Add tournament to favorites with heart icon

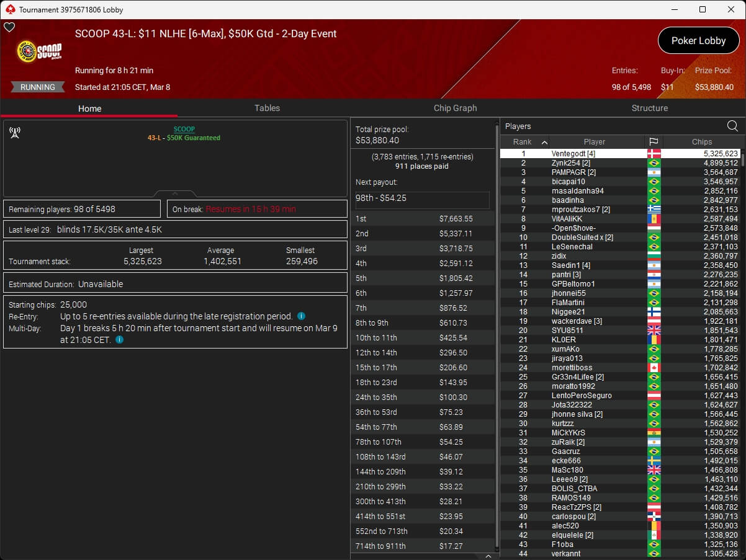point(9,27)
